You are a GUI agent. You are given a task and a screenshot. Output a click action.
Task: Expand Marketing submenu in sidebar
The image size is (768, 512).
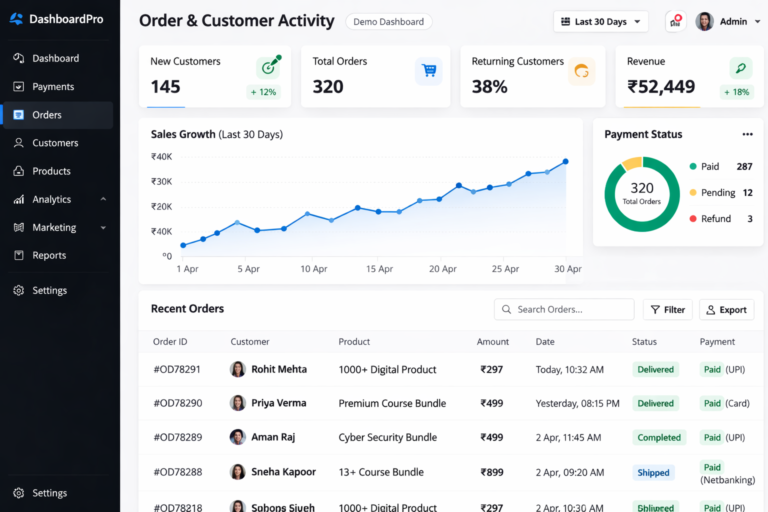[103, 227]
